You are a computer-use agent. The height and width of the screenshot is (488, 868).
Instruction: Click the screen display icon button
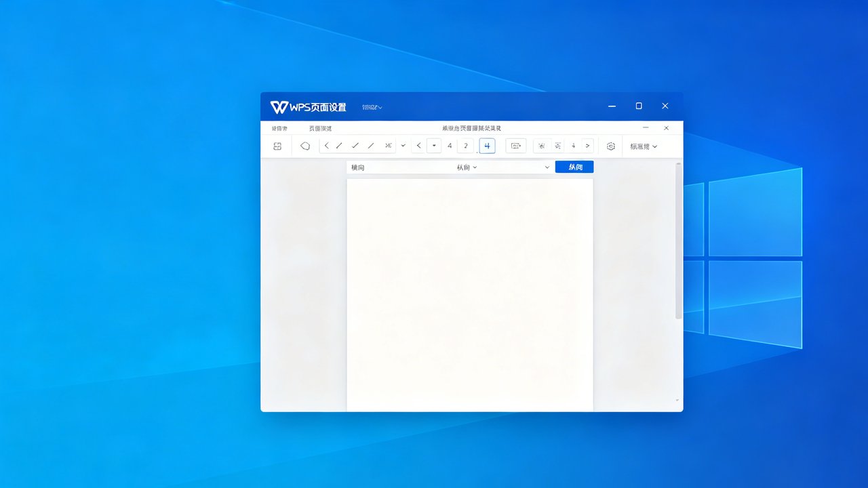click(516, 146)
